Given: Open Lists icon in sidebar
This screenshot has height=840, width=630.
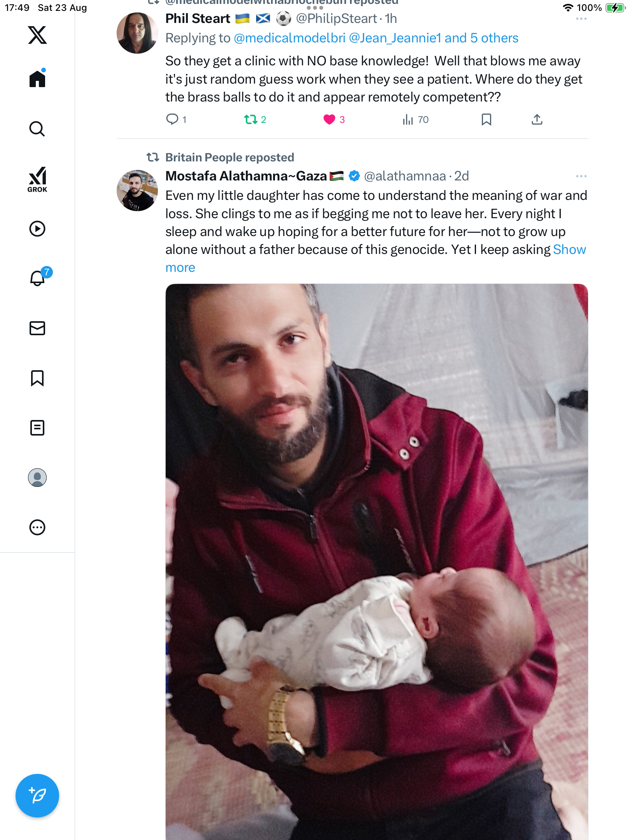Looking at the screenshot, I should pos(37,428).
